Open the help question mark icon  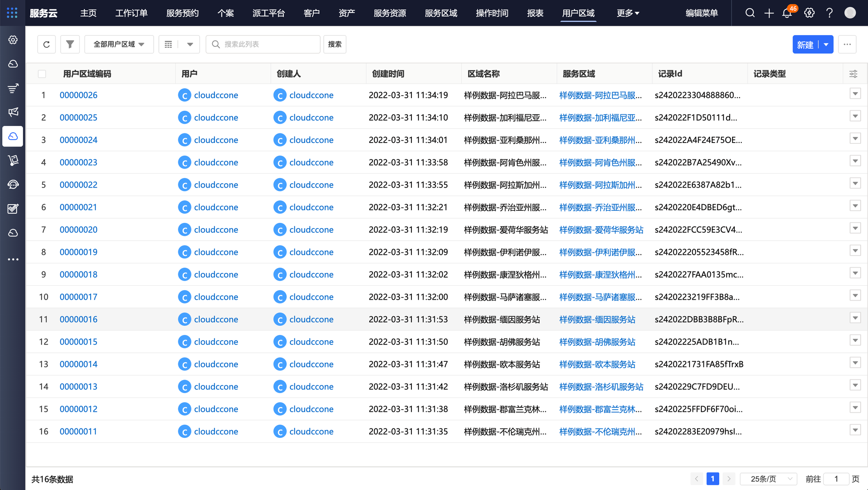click(x=829, y=13)
